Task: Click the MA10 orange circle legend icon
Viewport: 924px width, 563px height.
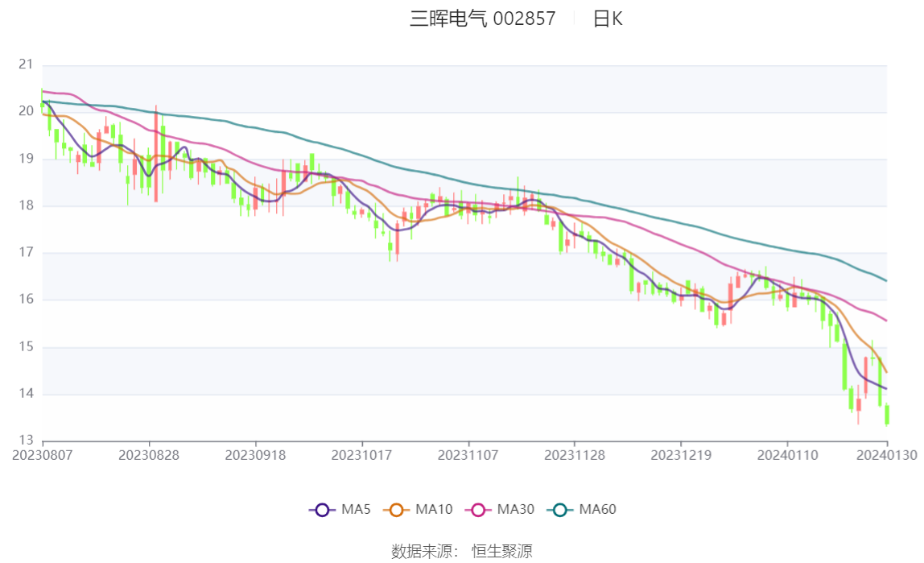Action: 396,510
